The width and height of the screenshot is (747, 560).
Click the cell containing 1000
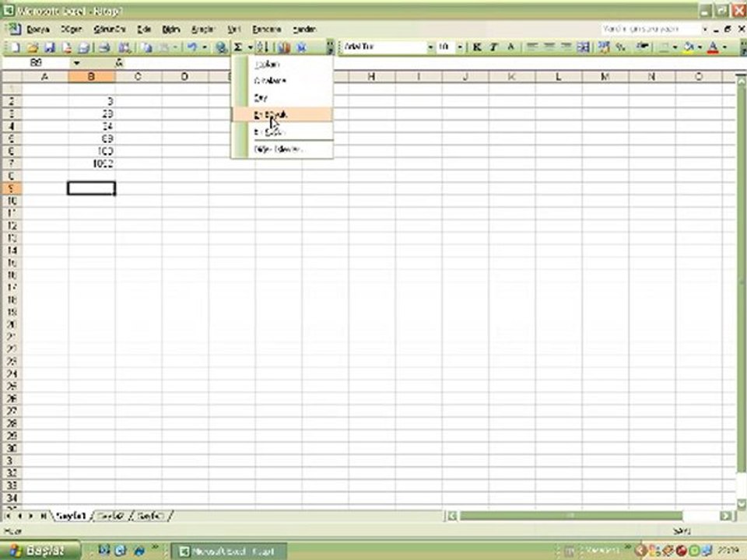[92, 164]
